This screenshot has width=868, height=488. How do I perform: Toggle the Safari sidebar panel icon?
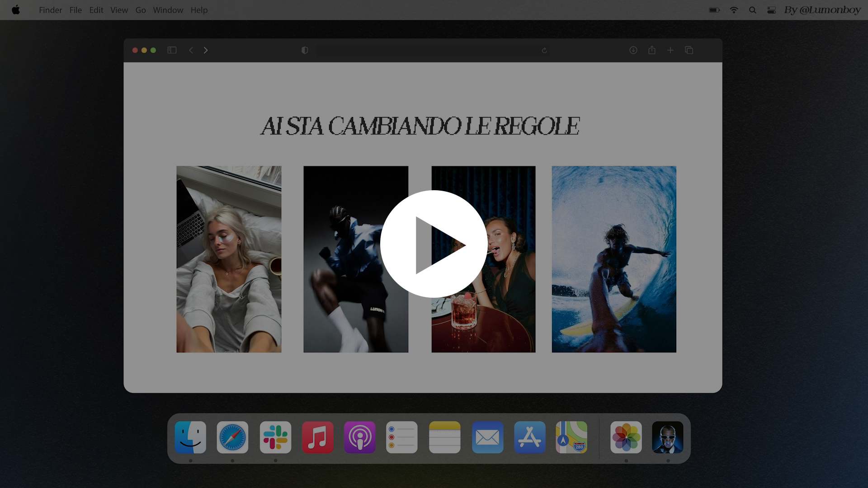[x=172, y=50]
